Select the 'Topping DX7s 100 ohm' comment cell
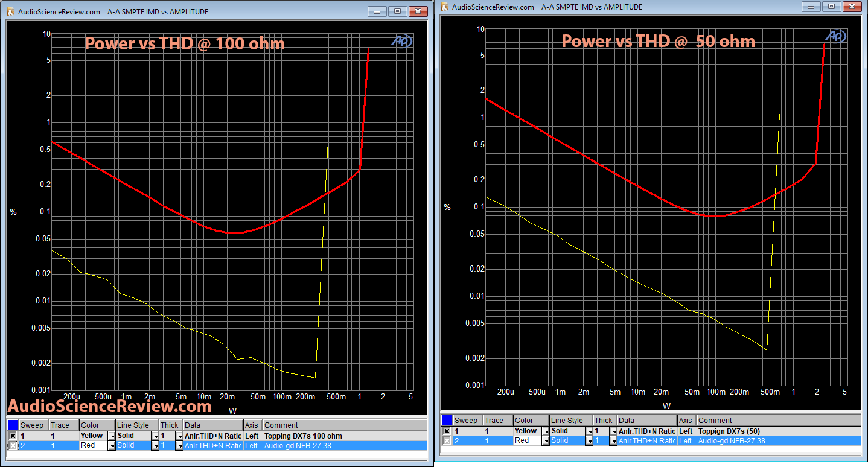 pos(345,436)
